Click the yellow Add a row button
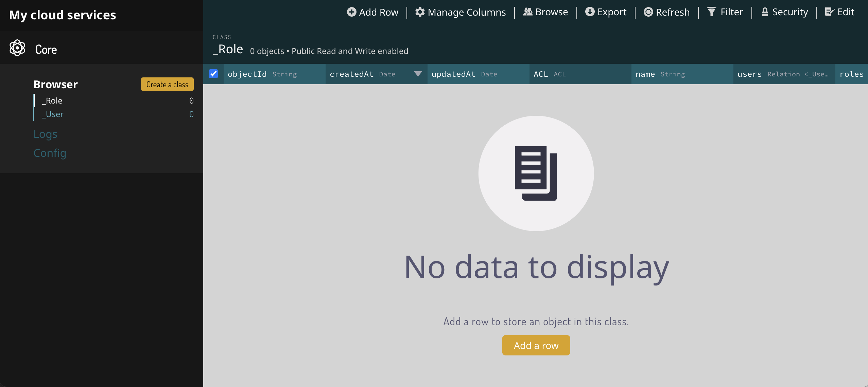 tap(536, 345)
